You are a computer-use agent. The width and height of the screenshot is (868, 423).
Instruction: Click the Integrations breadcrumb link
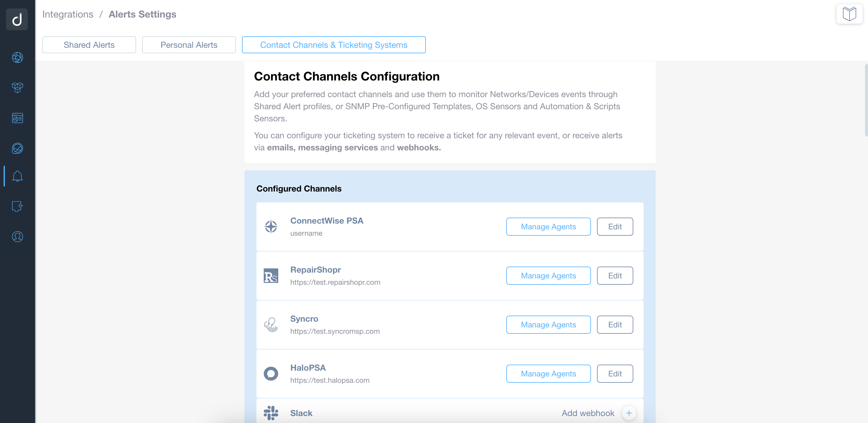tap(68, 14)
